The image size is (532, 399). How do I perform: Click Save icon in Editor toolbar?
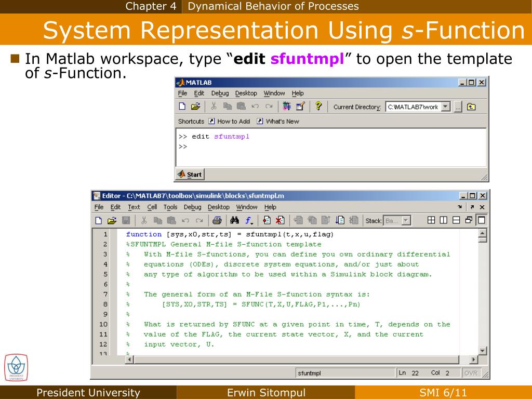[x=126, y=220]
